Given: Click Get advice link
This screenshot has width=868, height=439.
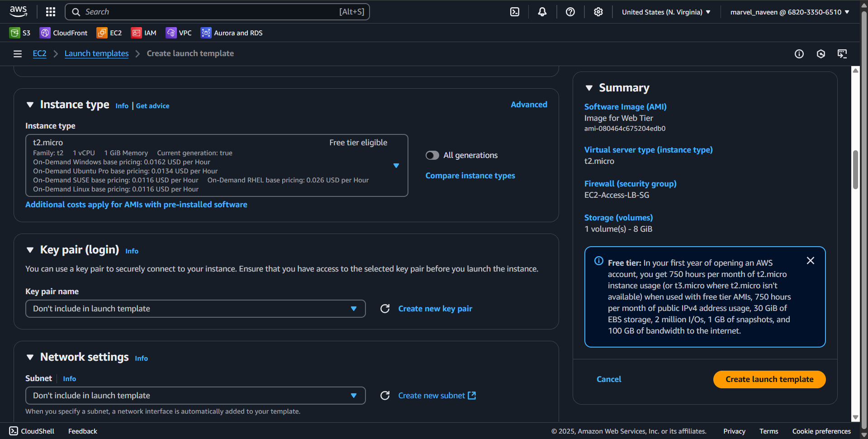Looking at the screenshot, I should click(x=152, y=106).
